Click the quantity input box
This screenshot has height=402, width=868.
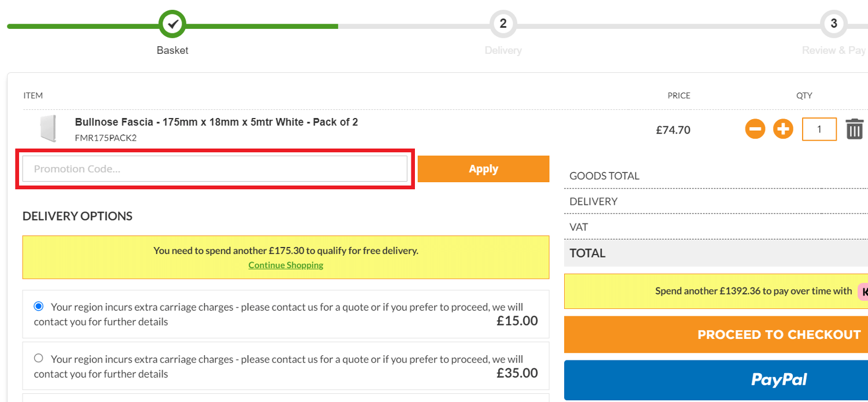tap(819, 129)
